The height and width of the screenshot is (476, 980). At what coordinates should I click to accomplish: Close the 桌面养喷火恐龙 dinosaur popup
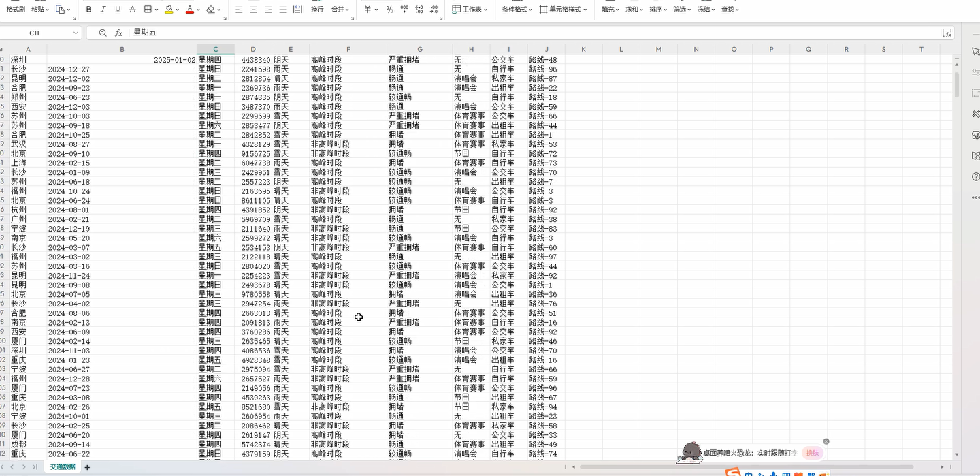[x=826, y=441]
